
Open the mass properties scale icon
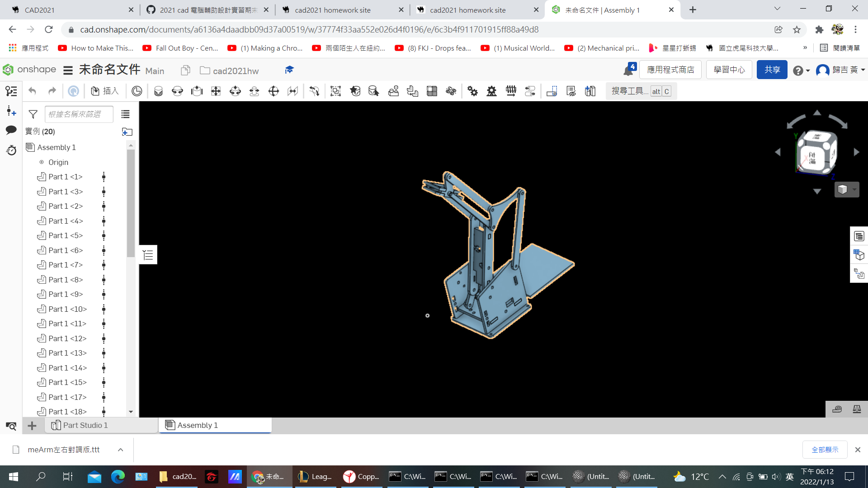[x=857, y=409]
